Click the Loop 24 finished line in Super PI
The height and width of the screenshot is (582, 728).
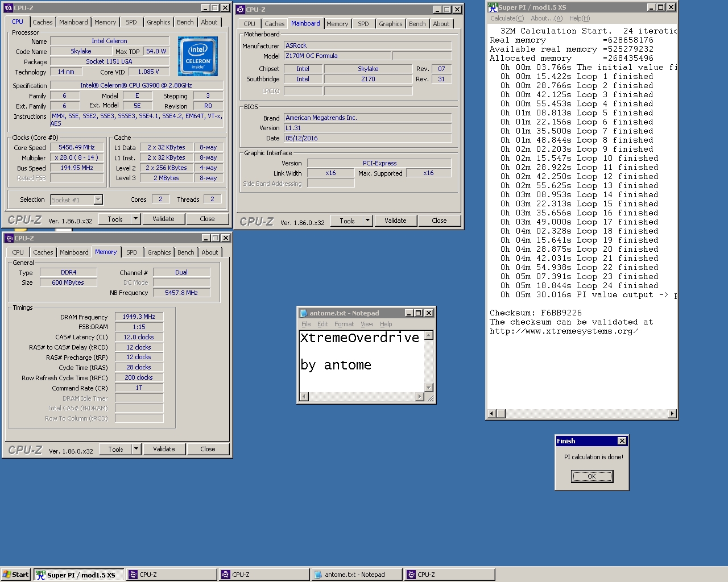579,285
